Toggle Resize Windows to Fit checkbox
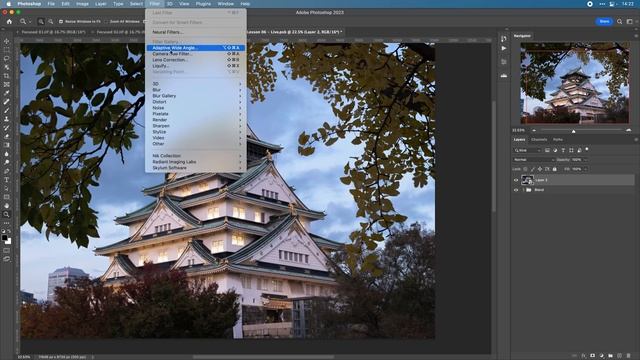This screenshot has width=640, height=360. pyautogui.click(x=60, y=21)
